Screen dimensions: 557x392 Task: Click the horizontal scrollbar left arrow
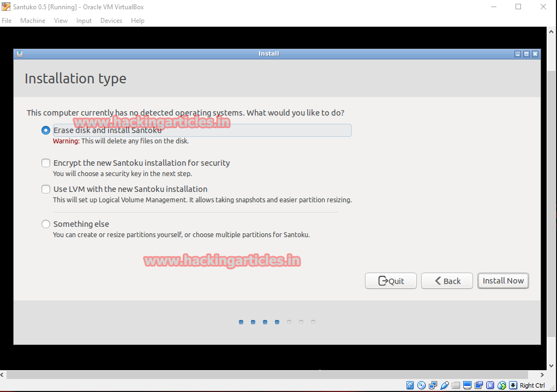tap(2, 375)
